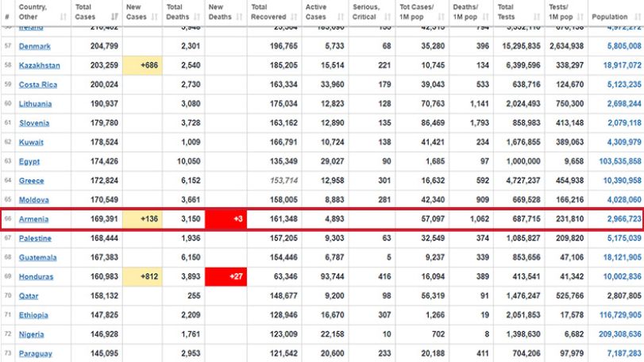Sort by Total Recovered column icon
The image size is (644, 362).
(x=294, y=17)
